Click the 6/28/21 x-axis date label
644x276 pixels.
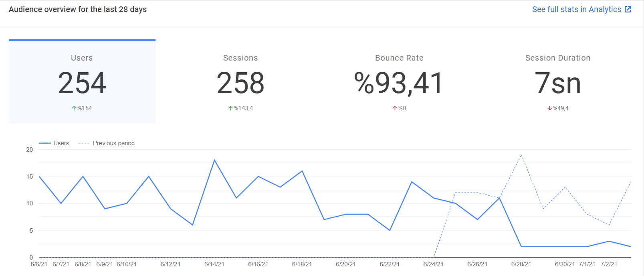(x=521, y=264)
